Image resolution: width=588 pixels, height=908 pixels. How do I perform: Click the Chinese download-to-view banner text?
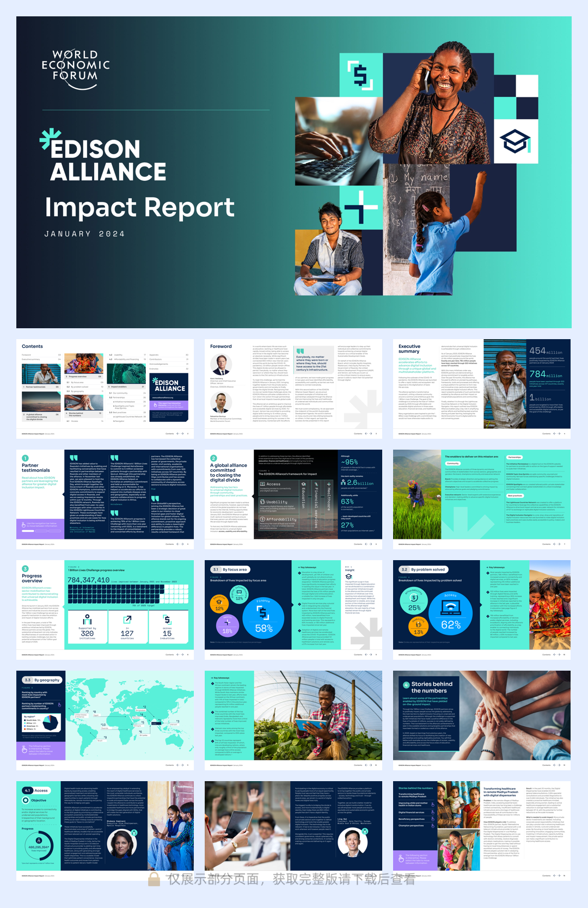pos(291,879)
